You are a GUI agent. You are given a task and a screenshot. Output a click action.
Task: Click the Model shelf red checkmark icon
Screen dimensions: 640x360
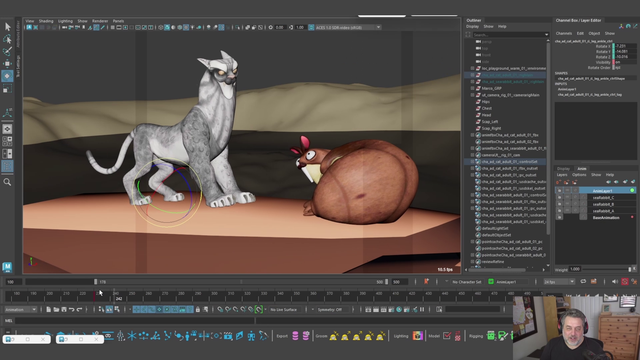click(x=447, y=336)
